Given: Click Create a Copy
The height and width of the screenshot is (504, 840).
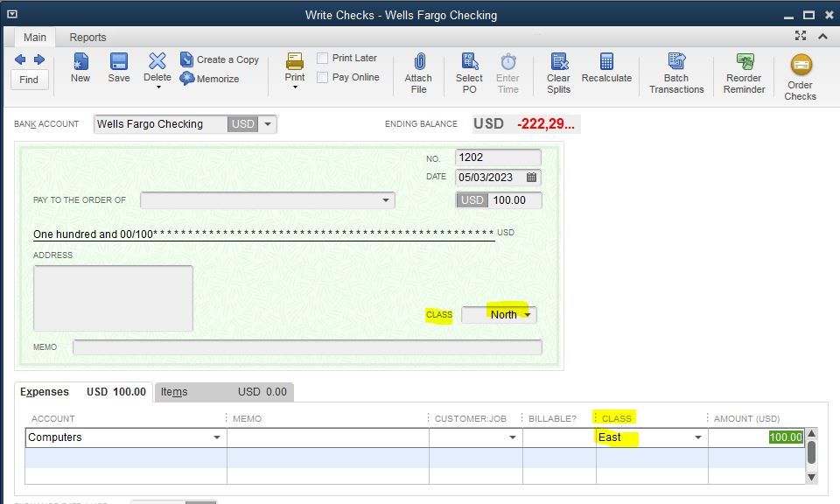Looking at the screenshot, I should tap(220, 59).
